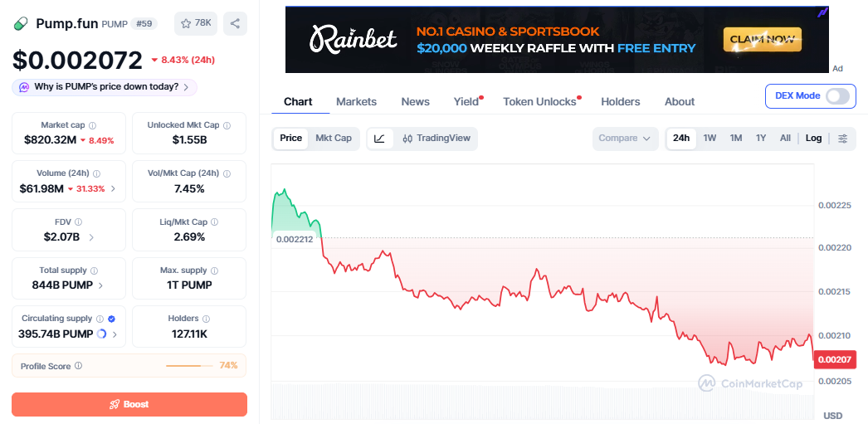Open Liq/Mkt Cap info icon
This screenshot has width=868, height=424.
[215, 222]
